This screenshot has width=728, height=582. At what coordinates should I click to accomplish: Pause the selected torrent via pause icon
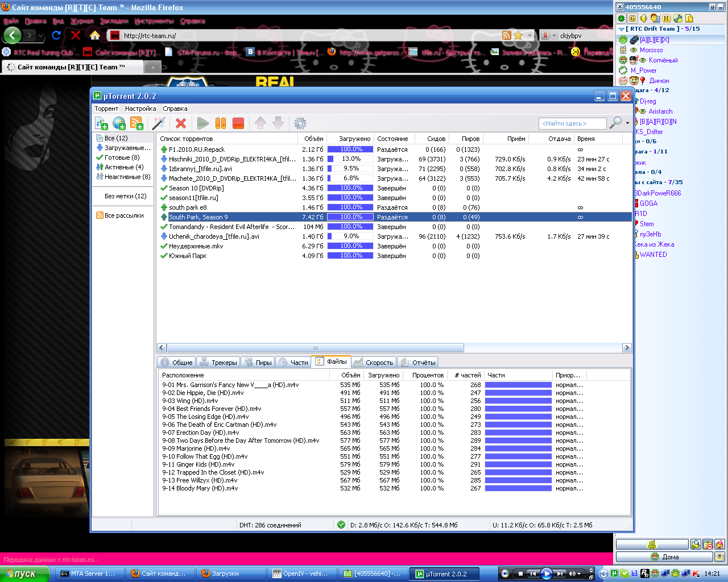pos(221,123)
